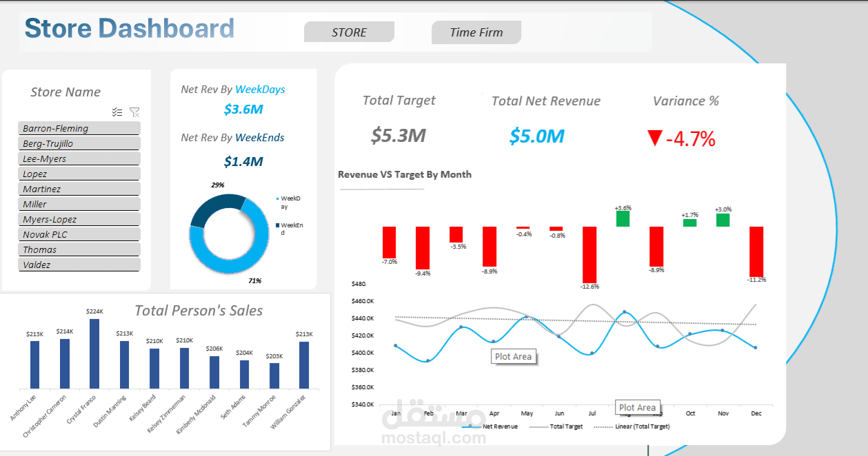Select the -7.0% January variance bar
The height and width of the screenshot is (456, 868).
(x=390, y=242)
